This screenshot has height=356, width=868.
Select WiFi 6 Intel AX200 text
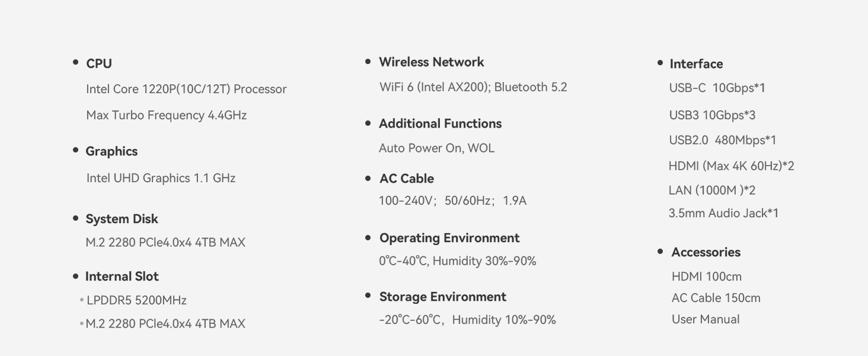[473, 87]
